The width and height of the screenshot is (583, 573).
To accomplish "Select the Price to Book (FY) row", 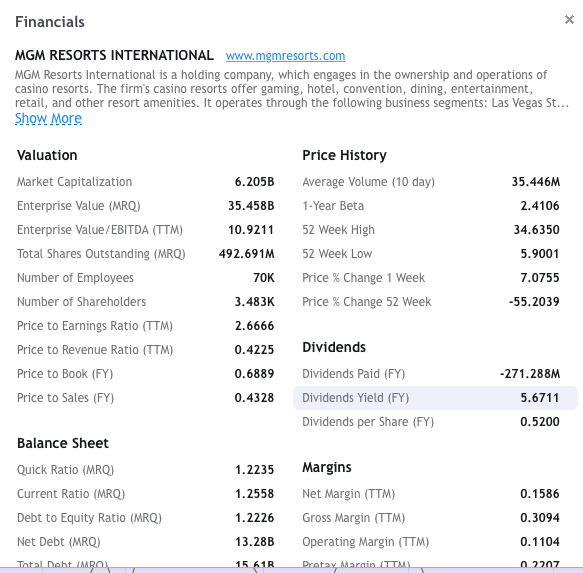I will coord(145,374).
